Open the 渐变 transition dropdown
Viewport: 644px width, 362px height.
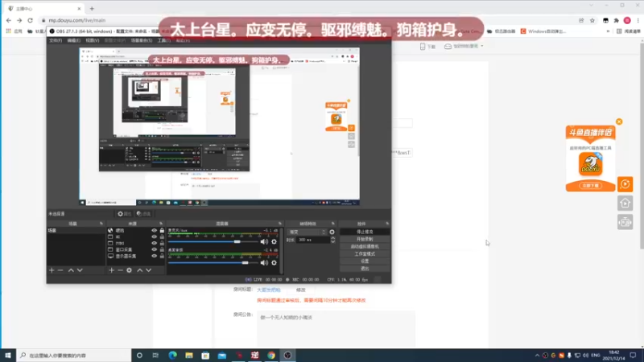click(x=307, y=232)
